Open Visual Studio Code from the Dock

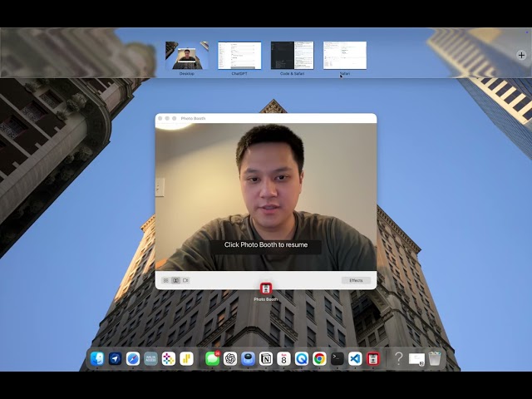pyautogui.click(x=355, y=359)
